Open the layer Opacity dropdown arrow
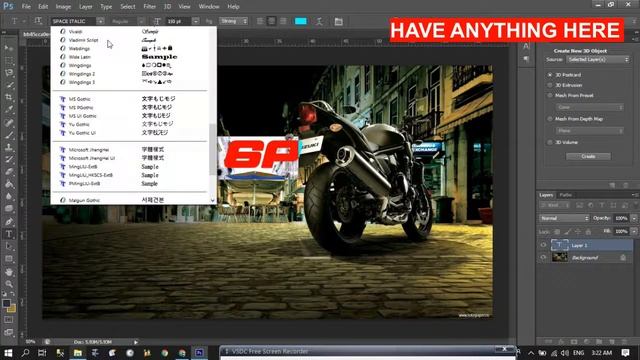Image resolution: width=640 pixels, height=360 pixels. coord(634,218)
